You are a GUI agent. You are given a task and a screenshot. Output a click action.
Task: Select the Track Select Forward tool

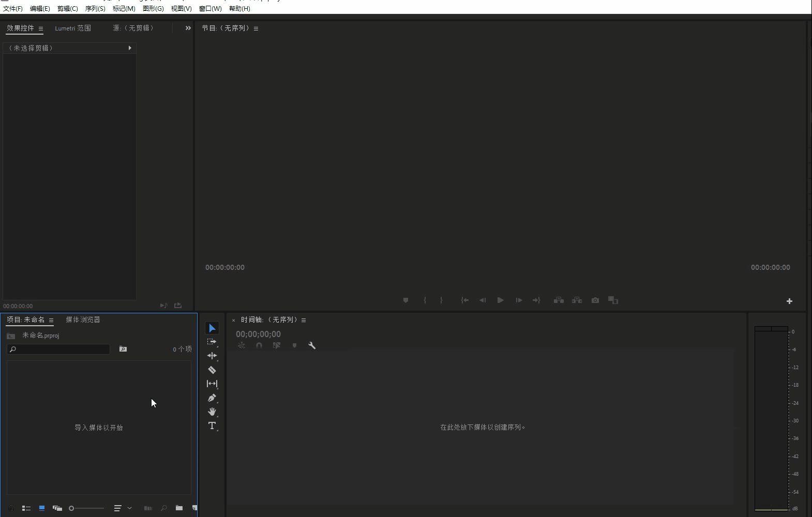(x=212, y=342)
